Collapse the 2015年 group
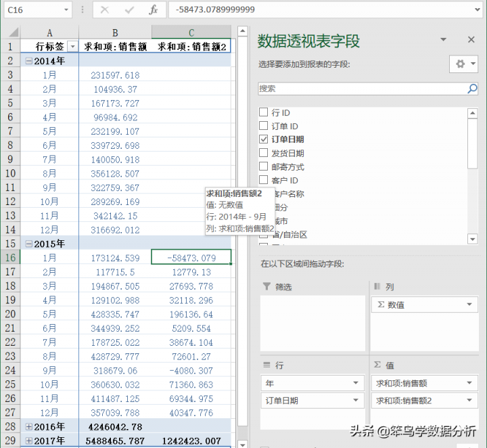 [28, 244]
